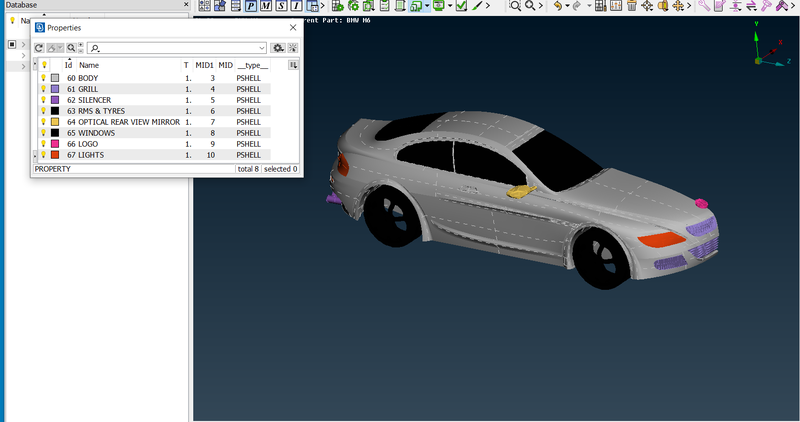Sort the list by Id column header
This screenshot has height=422, width=800.
point(68,65)
